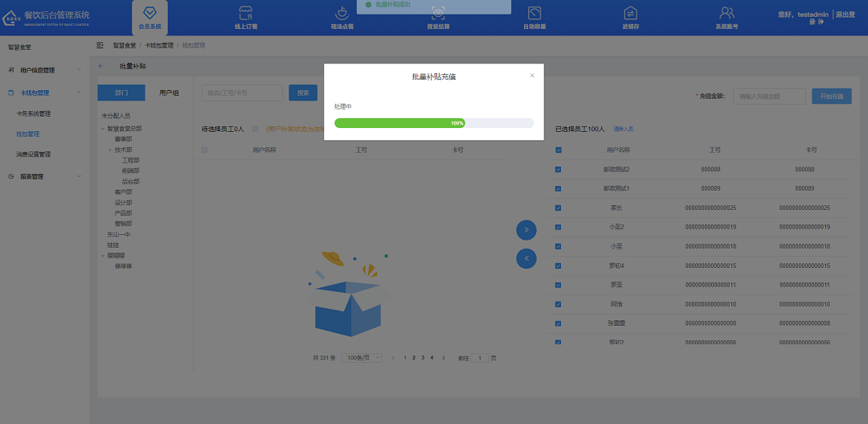
Task: Click the sidebar collapse hamburger icon
Action: pos(100,45)
